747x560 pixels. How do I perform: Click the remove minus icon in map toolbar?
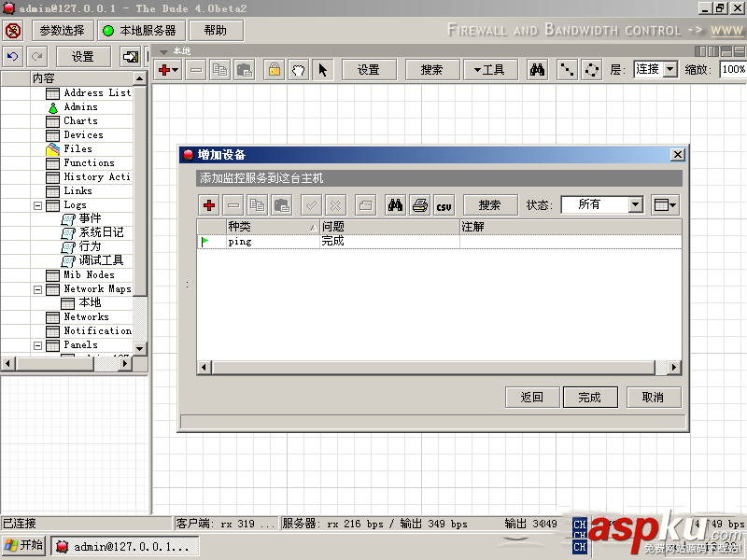pyautogui.click(x=196, y=70)
